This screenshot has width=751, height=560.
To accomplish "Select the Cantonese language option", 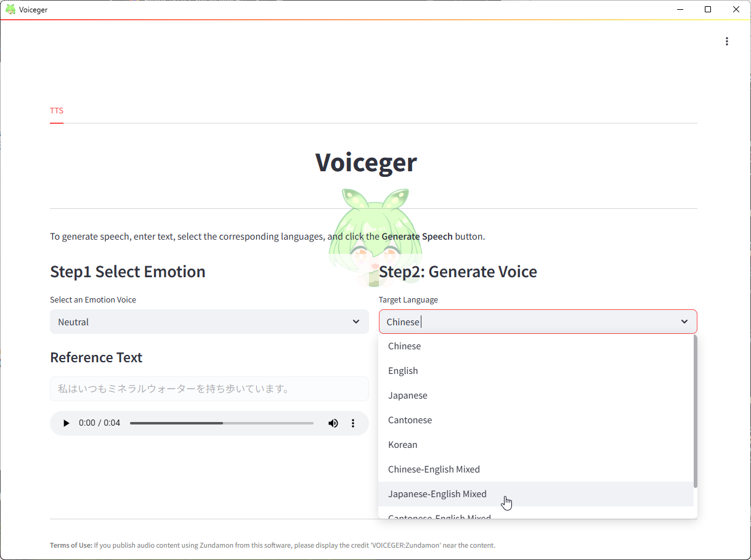I will click(410, 420).
